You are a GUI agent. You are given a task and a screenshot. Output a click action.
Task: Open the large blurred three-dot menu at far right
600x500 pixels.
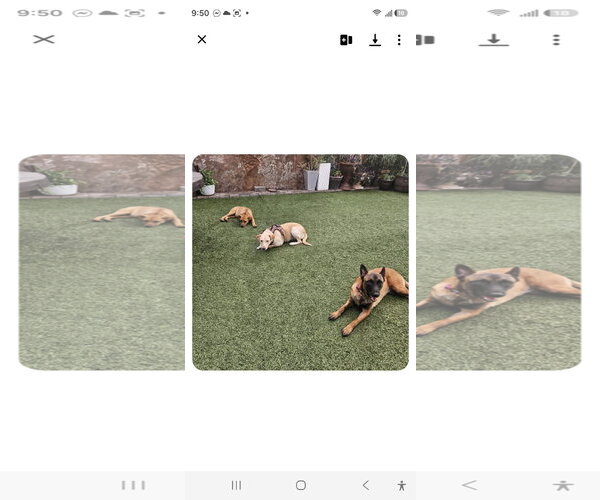tap(556, 40)
